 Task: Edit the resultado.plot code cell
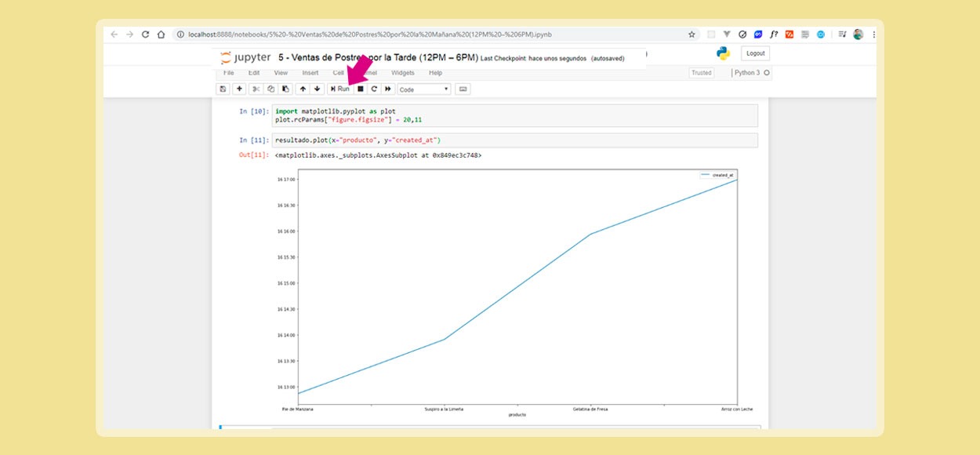[514, 140]
